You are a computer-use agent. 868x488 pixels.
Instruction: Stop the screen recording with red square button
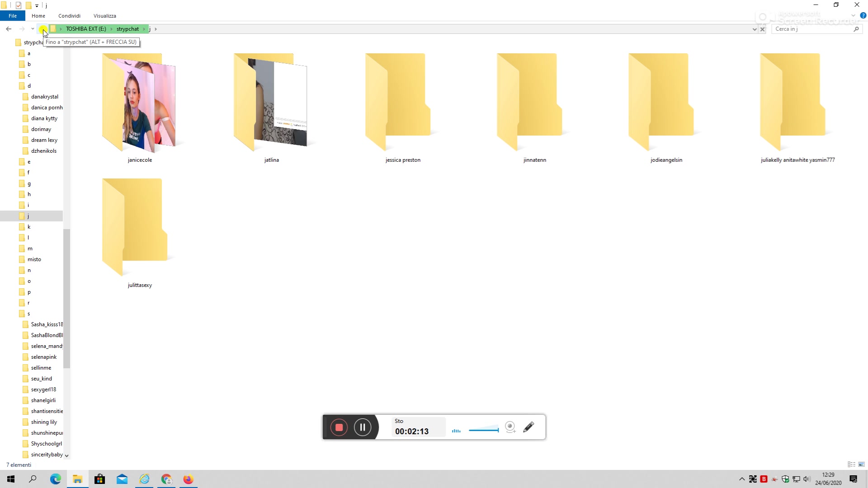(x=339, y=427)
